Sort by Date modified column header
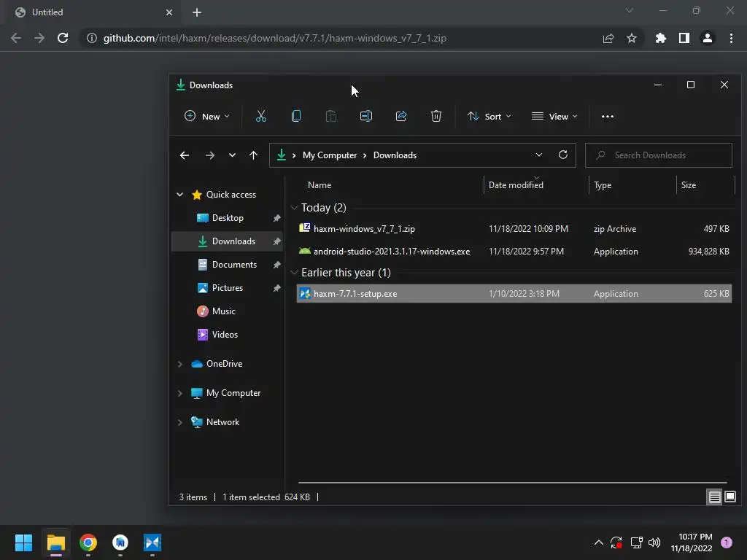Screen dimensions: 747x560 pos(516,185)
